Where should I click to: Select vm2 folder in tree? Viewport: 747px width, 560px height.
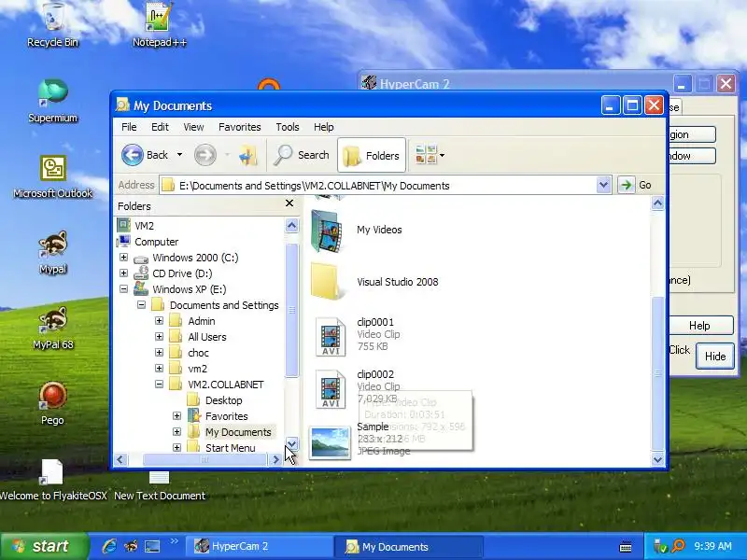198,369
